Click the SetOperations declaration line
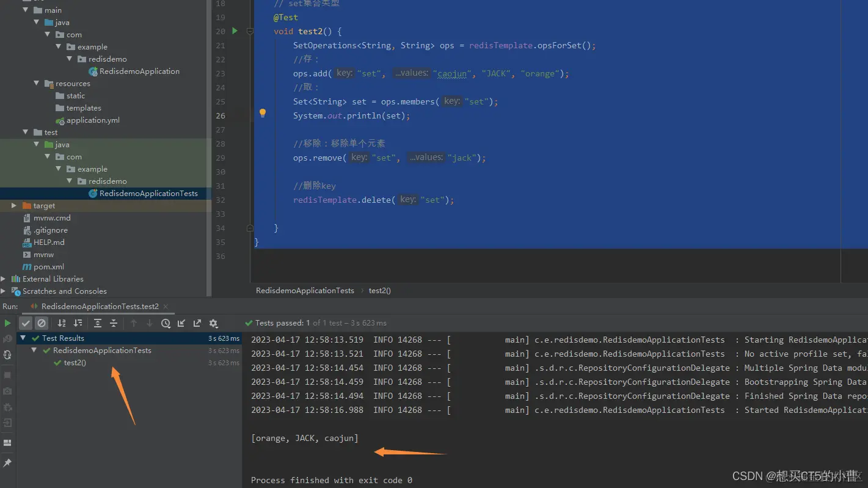Viewport: 868px width, 488px height. point(445,45)
